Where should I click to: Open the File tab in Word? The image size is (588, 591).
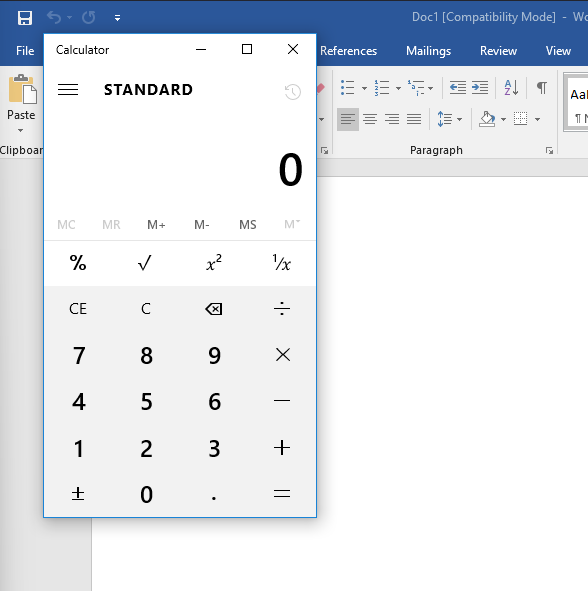[x=25, y=51]
